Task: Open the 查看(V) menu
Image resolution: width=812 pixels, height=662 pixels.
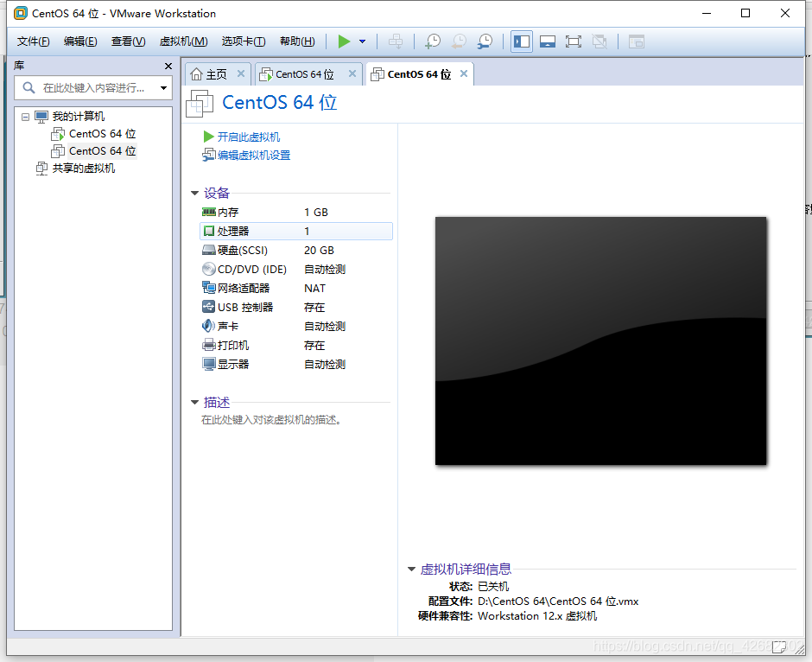Action: [128, 41]
